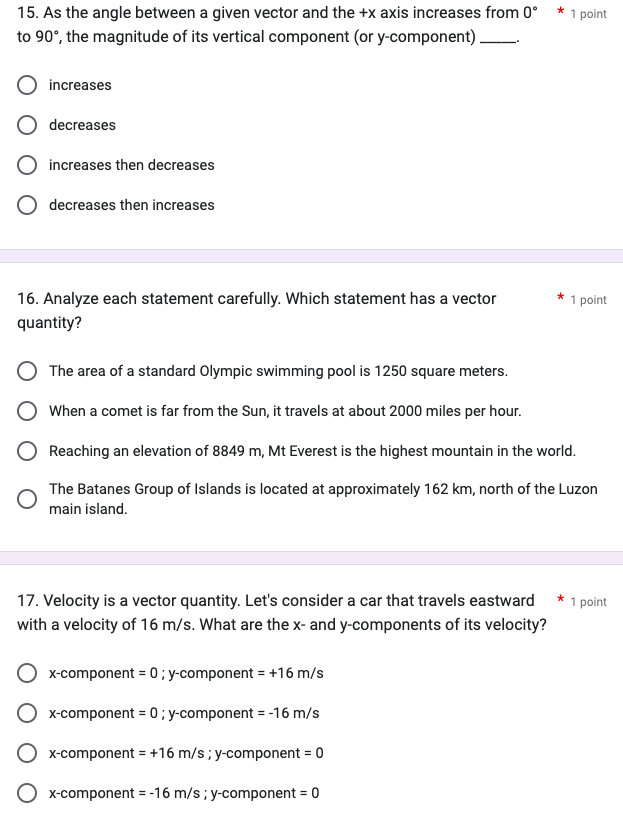Select the comet speed statement option
This screenshot has height=813, width=623.
coord(27,410)
